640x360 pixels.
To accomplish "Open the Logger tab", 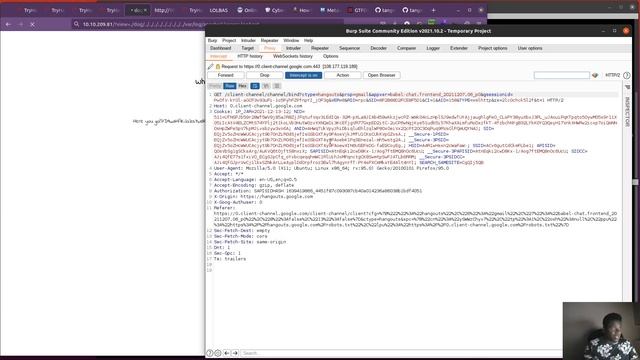I will [x=433, y=48].
